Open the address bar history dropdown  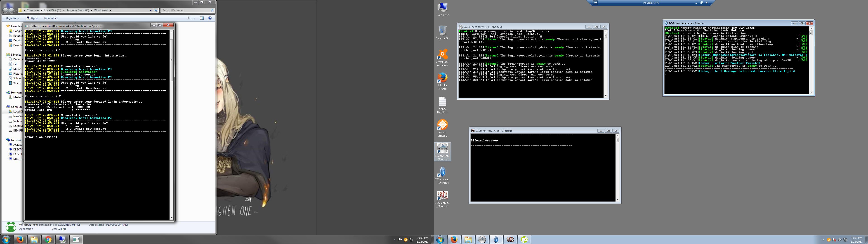[x=151, y=10]
